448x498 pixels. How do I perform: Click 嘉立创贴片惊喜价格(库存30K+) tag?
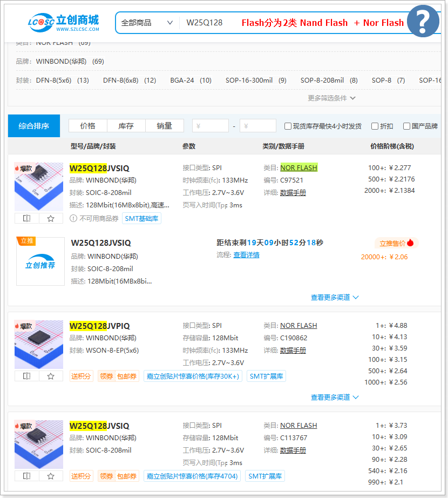point(193,376)
